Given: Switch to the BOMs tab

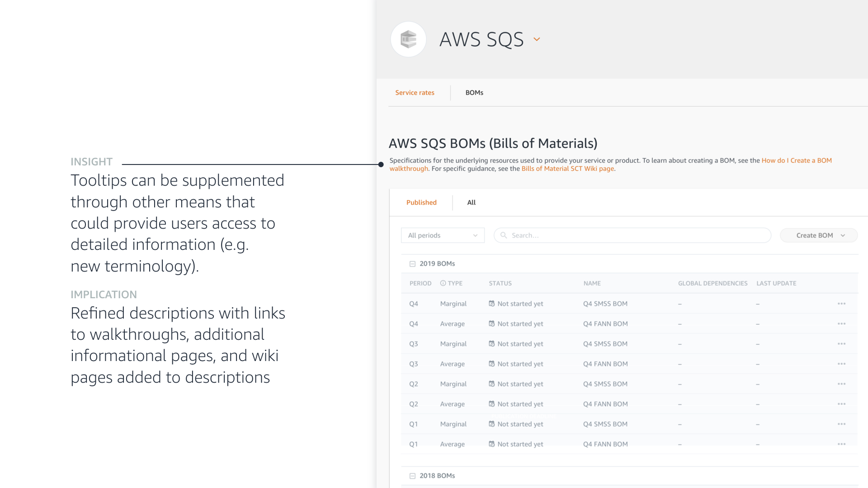Looking at the screenshot, I should (x=474, y=93).
